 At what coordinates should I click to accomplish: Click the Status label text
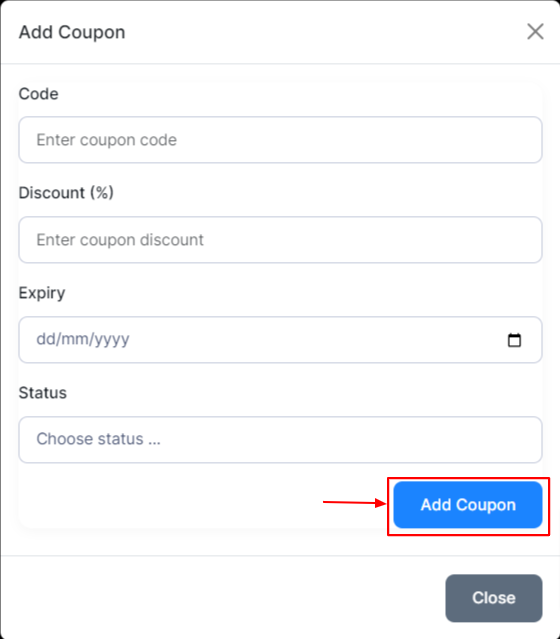(x=43, y=393)
